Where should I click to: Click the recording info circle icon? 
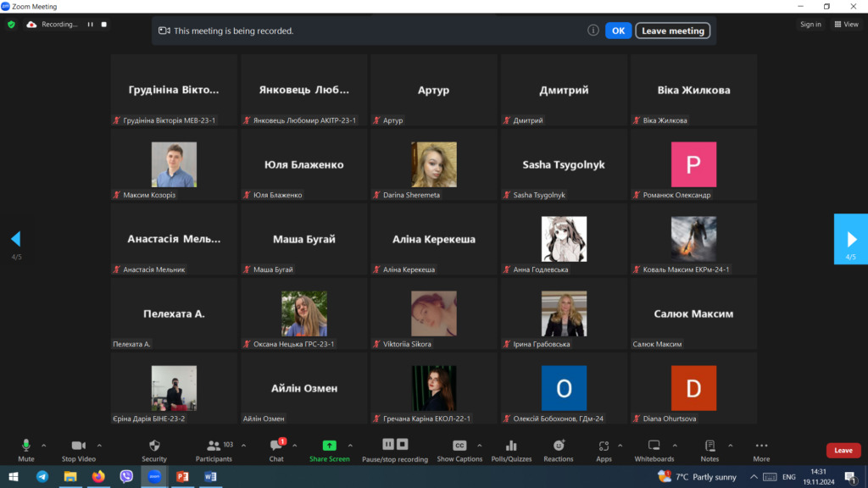pyautogui.click(x=593, y=30)
